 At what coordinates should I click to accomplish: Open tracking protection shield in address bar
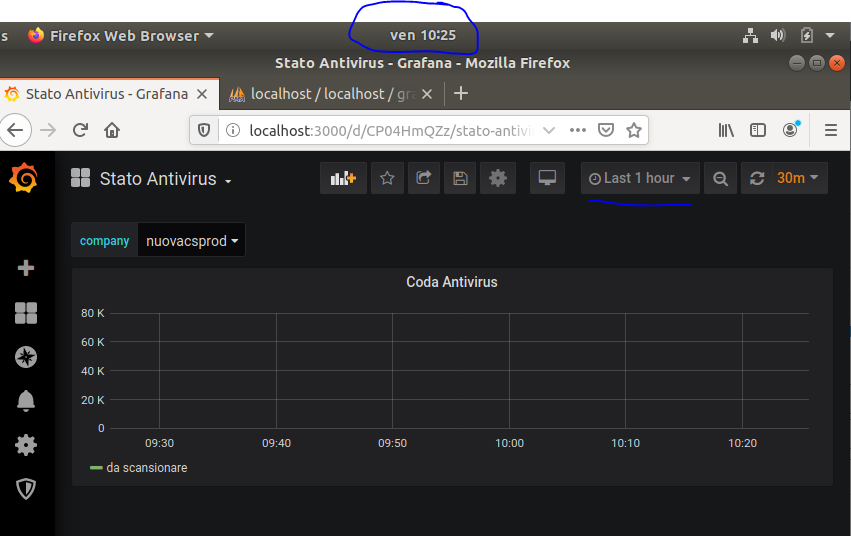coord(204,130)
